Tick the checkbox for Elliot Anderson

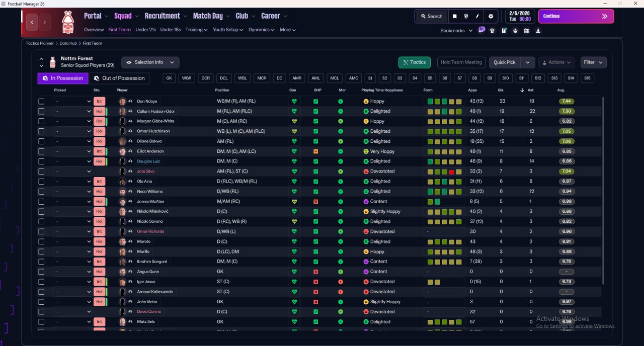tap(41, 151)
